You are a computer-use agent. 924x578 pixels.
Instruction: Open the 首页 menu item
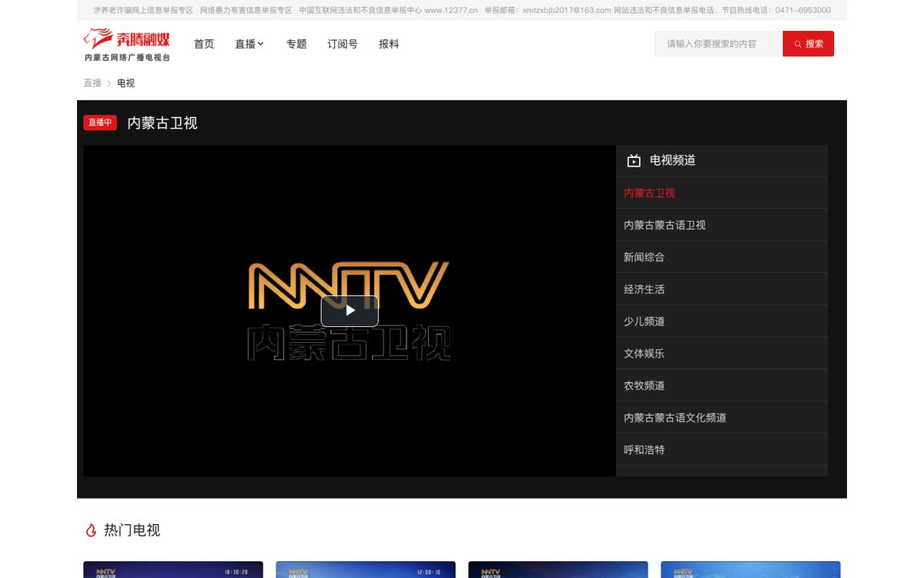click(204, 44)
